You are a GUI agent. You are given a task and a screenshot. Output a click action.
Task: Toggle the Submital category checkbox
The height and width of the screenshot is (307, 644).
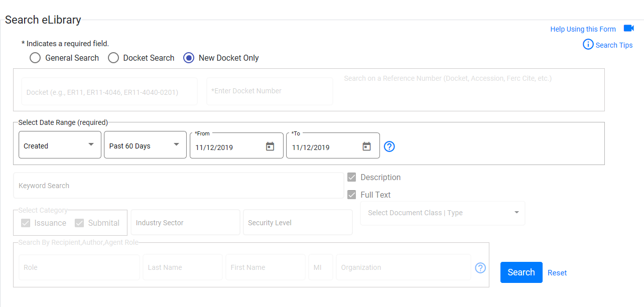tap(80, 223)
